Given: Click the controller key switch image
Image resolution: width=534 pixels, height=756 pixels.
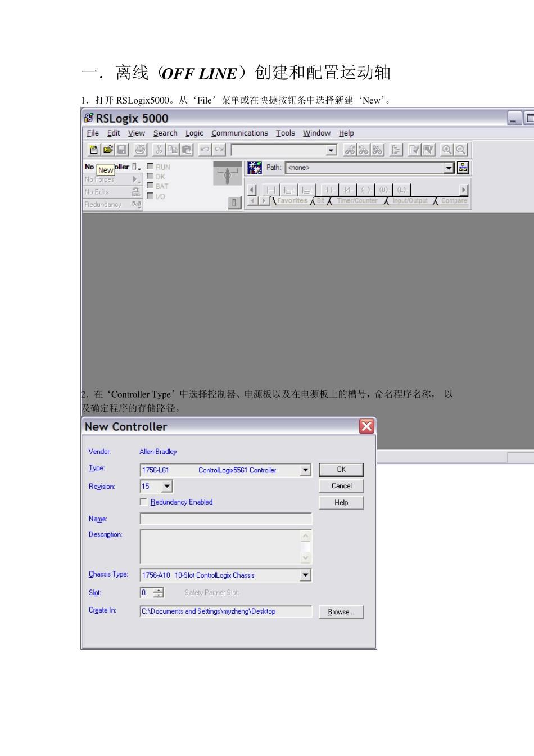Looking at the screenshot, I should click(227, 174).
